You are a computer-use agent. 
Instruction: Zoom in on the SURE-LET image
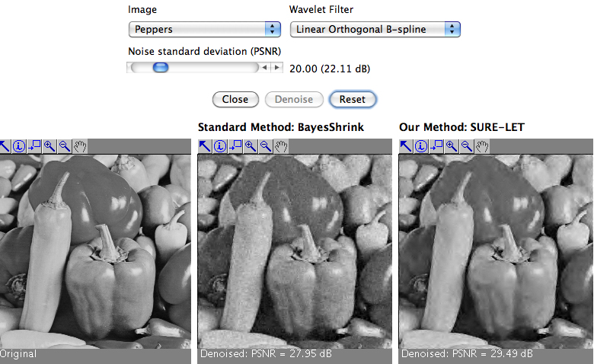(452, 146)
